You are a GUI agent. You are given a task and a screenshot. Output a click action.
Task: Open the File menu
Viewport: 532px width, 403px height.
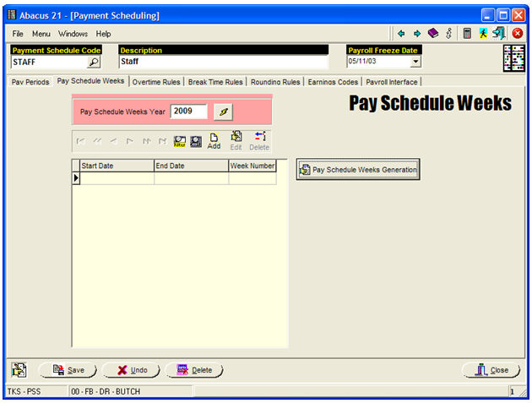point(18,34)
